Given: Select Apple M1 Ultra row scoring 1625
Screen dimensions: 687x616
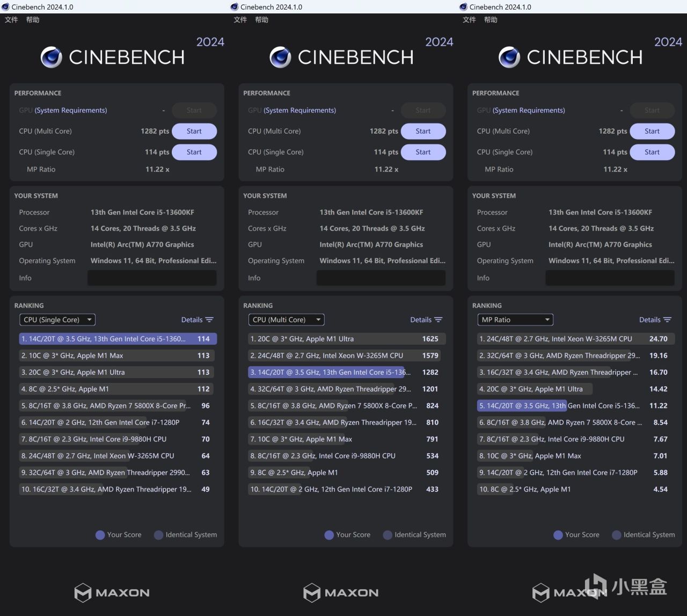Looking at the screenshot, I should tap(347, 339).
